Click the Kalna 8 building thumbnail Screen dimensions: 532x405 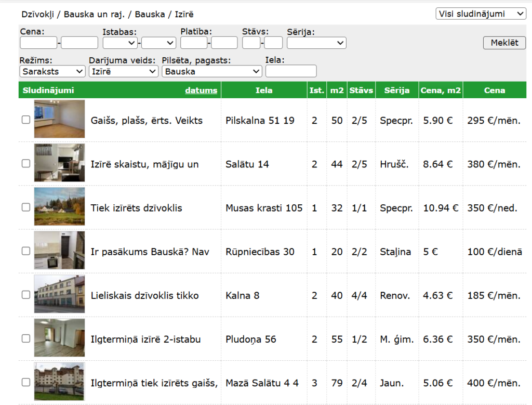point(59,294)
